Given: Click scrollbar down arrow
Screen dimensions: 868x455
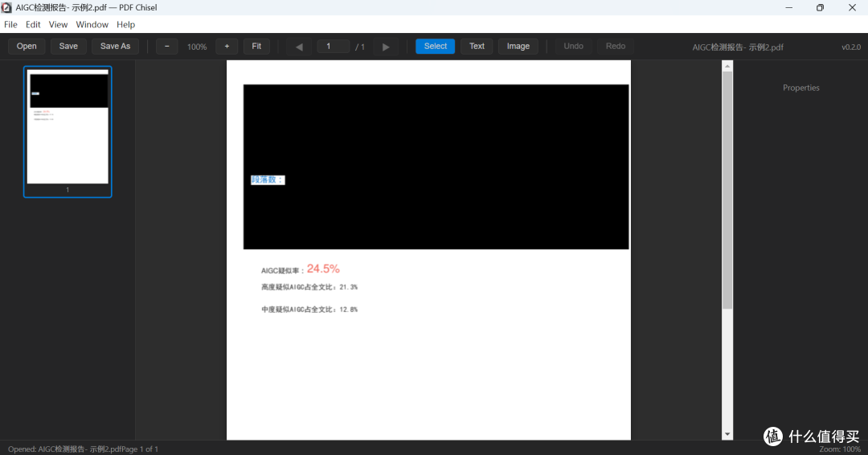Looking at the screenshot, I should tap(727, 435).
